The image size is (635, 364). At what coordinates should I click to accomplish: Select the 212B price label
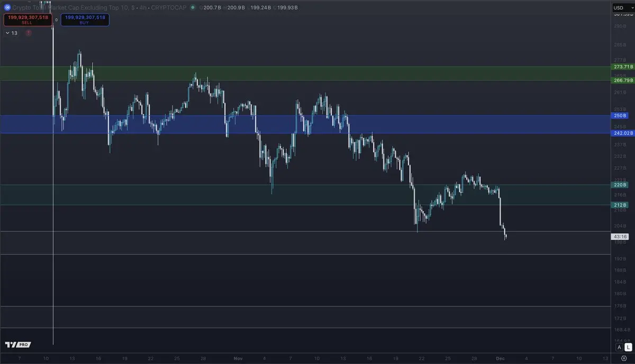[620, 205]
